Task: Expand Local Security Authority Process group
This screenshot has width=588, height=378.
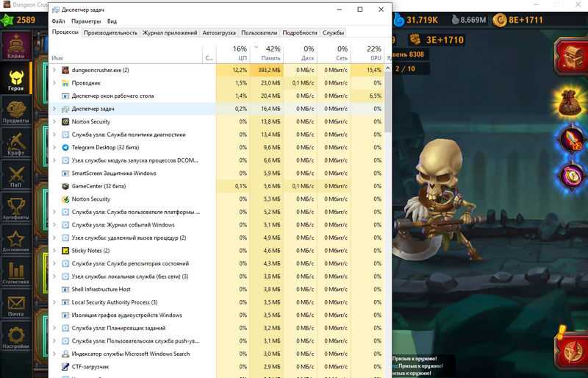Action: click(x=54, y=302)
